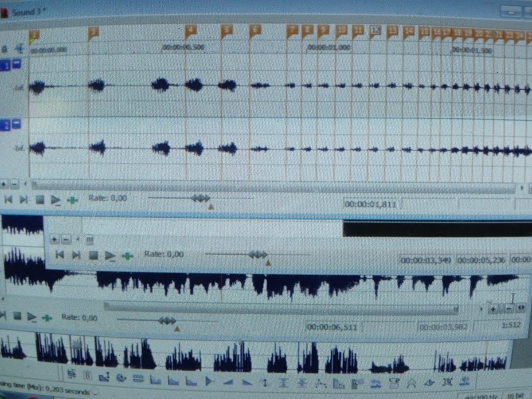This screenshot has height=399, width=532.
Task: Click the 00:00:05,236 time field
Action: click(x=482, y=260)
